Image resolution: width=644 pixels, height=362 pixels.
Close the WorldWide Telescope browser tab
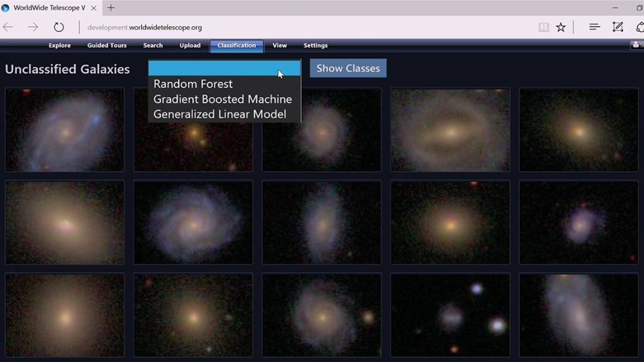point(94,8)
